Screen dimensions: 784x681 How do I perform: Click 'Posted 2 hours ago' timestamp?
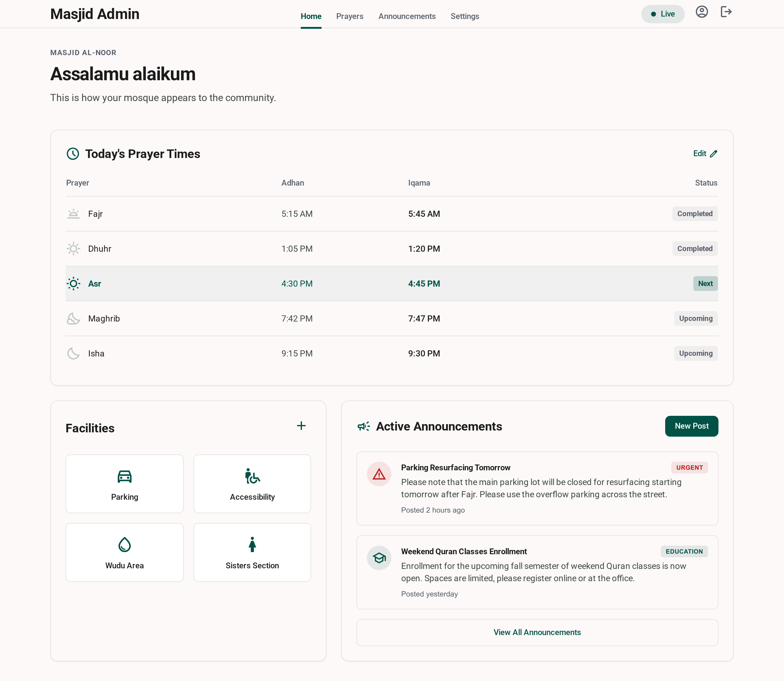pos(433,510)
